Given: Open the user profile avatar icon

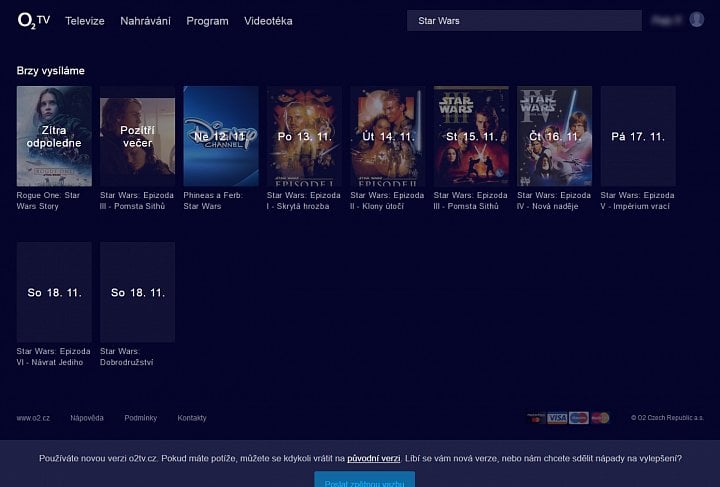Looking at the screenshot, I should click(696, 20).
